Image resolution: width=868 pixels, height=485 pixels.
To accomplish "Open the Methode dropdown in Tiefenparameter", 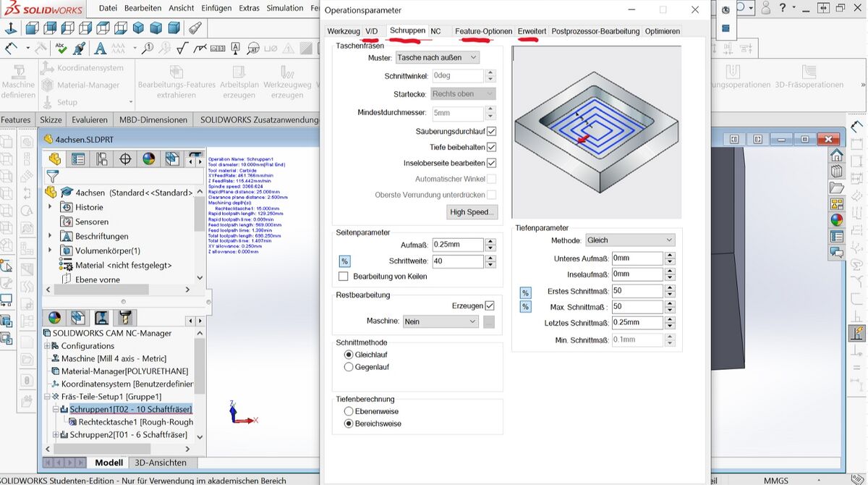I will 630,240.
